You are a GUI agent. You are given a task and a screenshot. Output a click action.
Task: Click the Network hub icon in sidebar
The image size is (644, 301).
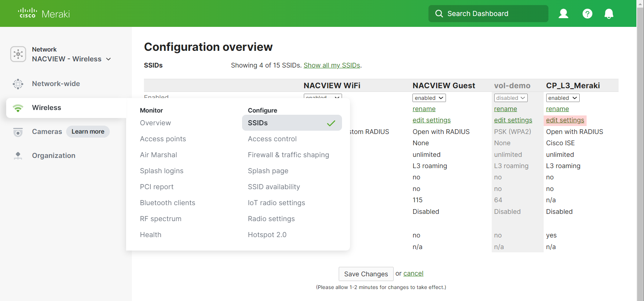(18, 54)
